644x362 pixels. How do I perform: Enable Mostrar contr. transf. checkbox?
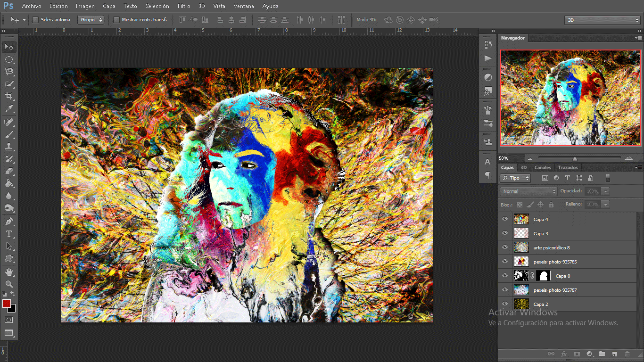pyautogui.click(x=116, y=20)
